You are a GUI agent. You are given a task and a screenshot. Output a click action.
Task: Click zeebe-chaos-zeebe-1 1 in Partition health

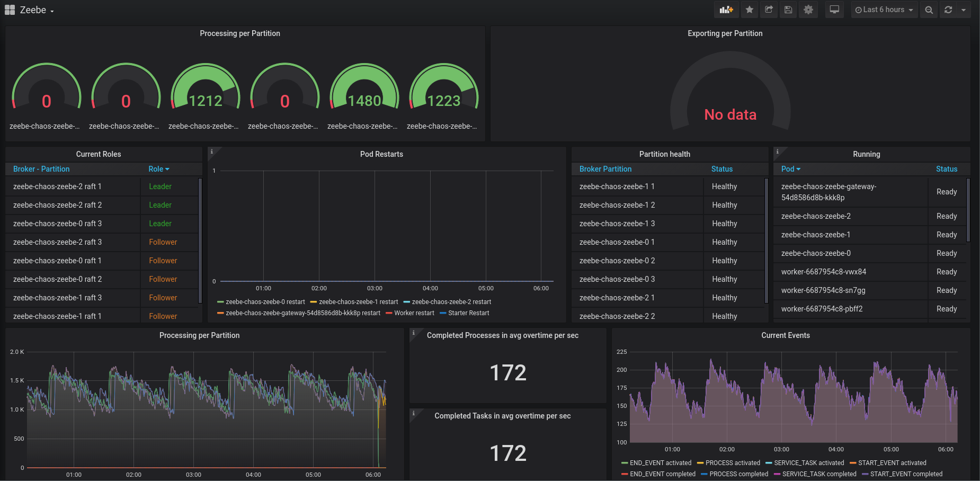pos(617,186)
